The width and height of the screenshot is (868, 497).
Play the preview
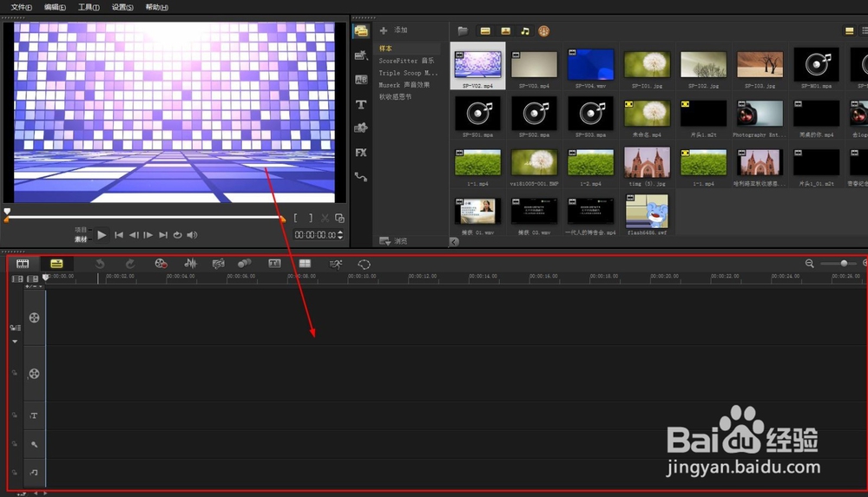(102, 235)
